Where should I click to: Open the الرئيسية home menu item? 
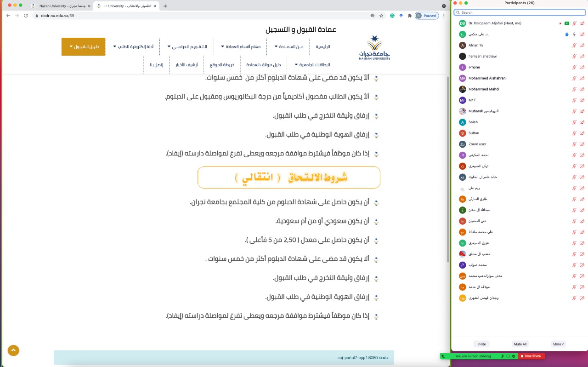pyautogui.click(x=322, y=46)
